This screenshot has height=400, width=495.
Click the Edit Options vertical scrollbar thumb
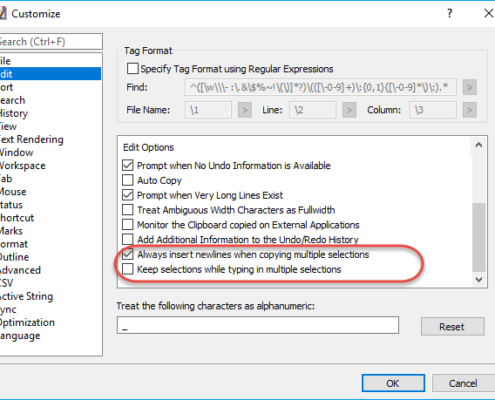click(x=479, y=237)
